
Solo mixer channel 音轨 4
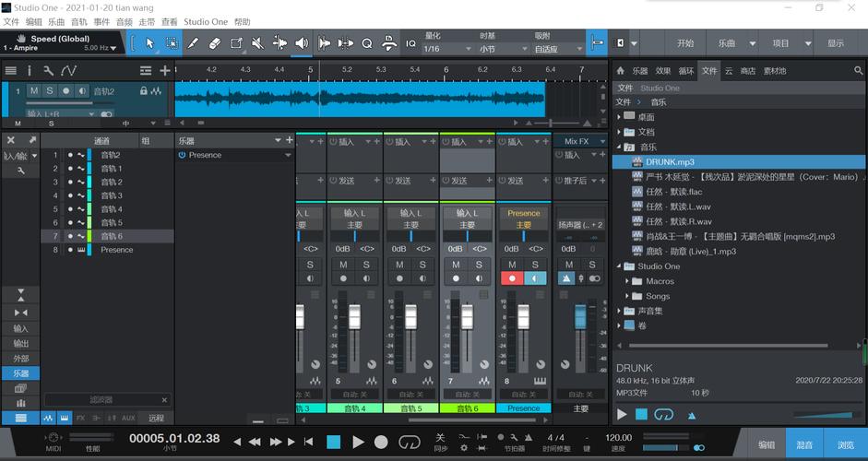(366, 265)
